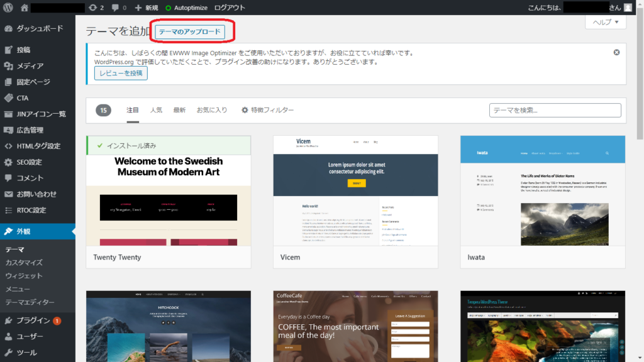Click the theme count badge 15
The image size is (644, 362).
(104, 110)
